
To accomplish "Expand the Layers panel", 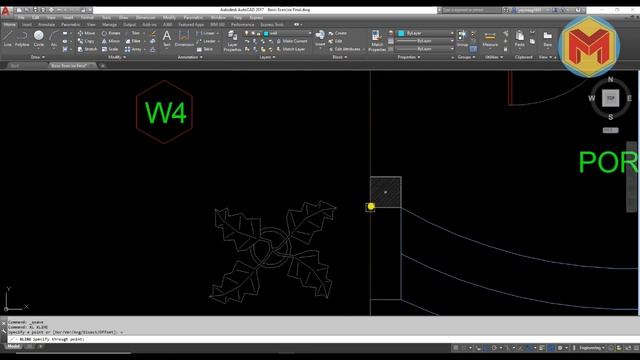I will pyautogui.click(x=267, y=57).
